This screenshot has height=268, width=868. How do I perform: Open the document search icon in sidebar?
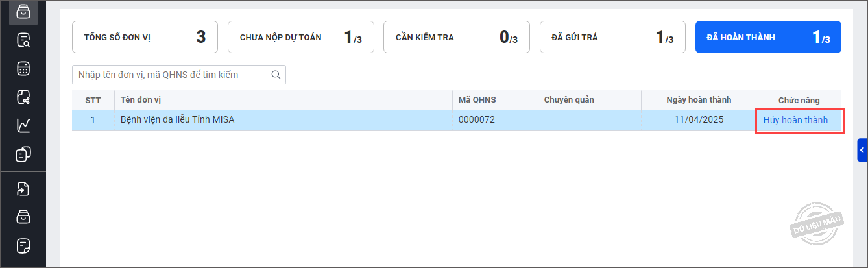pos(23,41)
